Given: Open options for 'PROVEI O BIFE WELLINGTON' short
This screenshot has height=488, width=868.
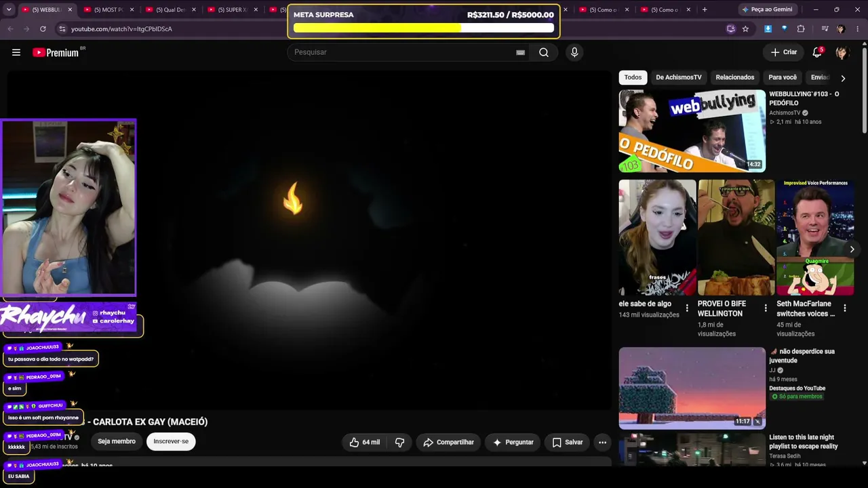Looking at the screenshot, I should pos(766,308).
